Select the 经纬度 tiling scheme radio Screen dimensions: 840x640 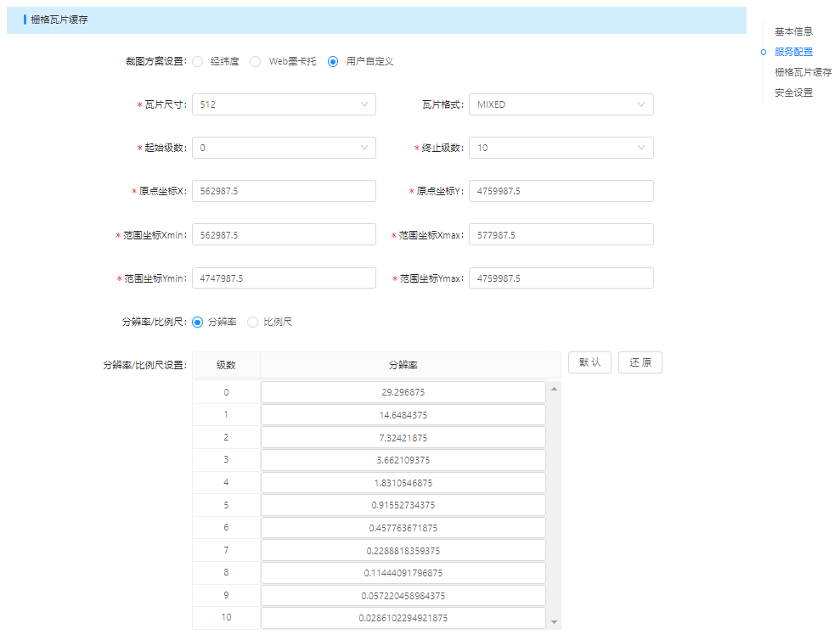coord(198,62)
